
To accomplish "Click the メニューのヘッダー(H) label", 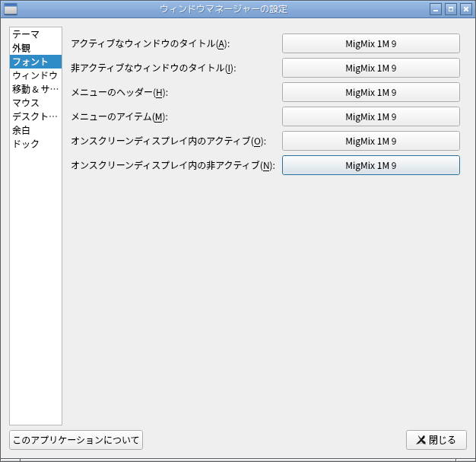I will (x=119, y=92).
